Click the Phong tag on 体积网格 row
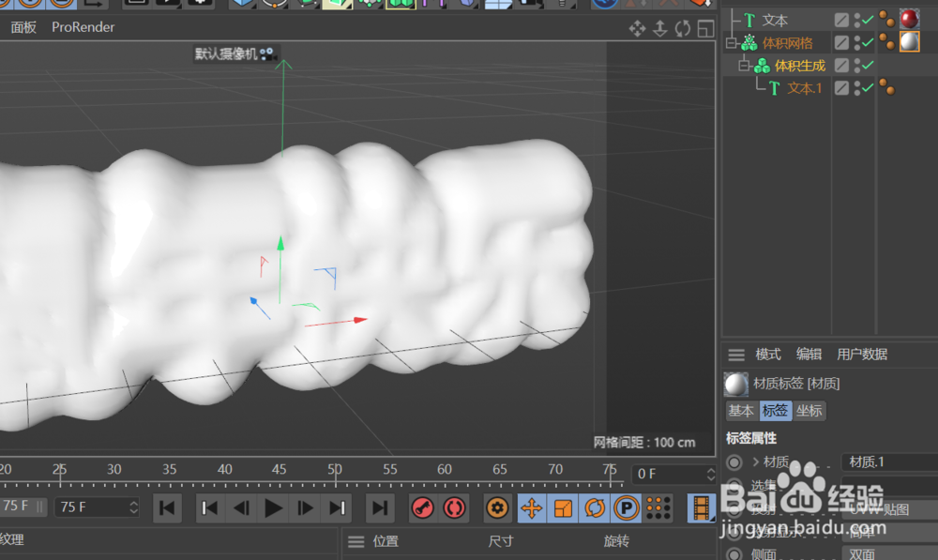938x560 pixels. pos(887,42)
